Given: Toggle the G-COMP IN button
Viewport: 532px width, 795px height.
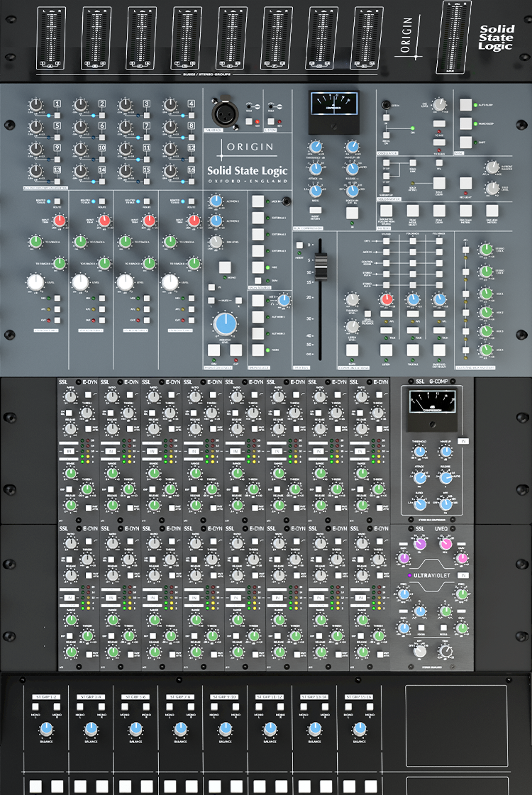Looking at the screenshot, I should tap(463, 441).
